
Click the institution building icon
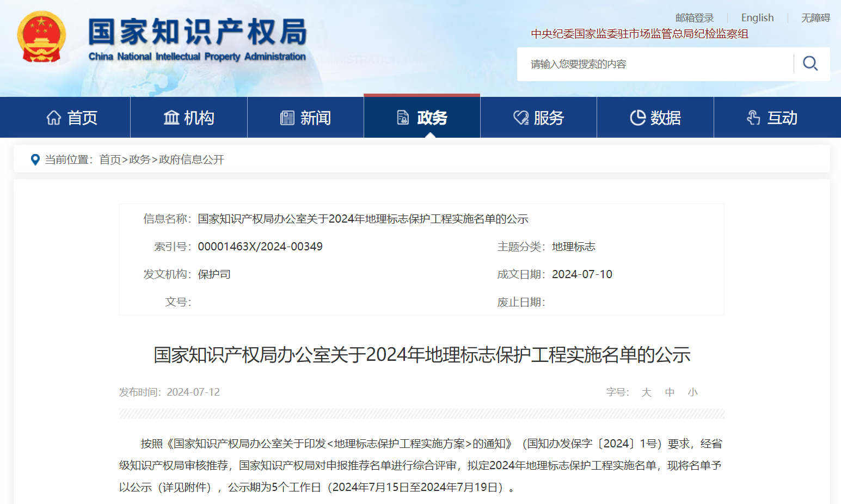171,118
